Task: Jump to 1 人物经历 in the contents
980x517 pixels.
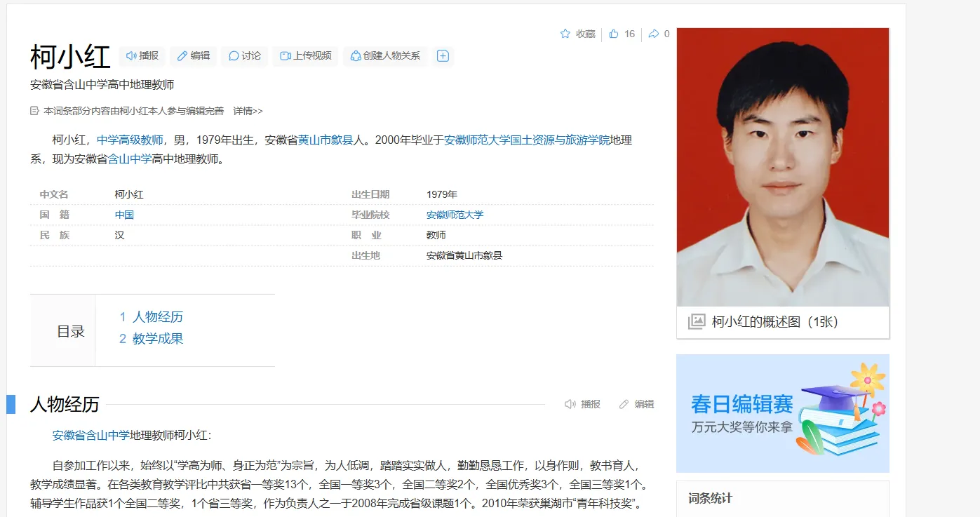Action: pos(151,317)
